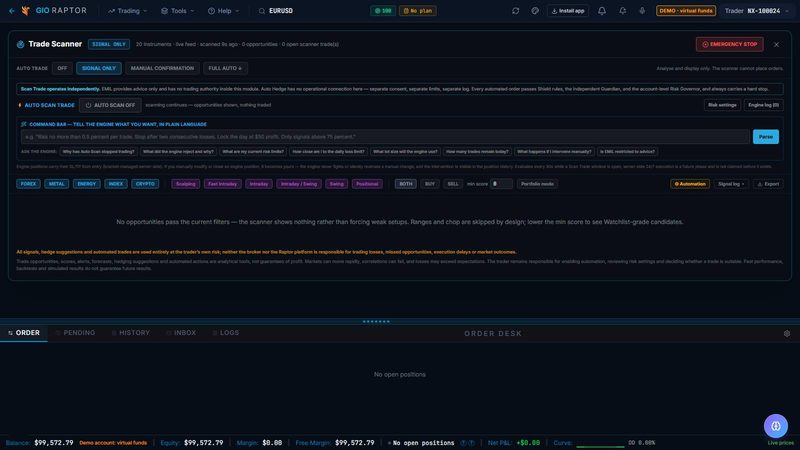Grab the panel divider dotted handle
This screenshot has height=450, width=800.
376,321
